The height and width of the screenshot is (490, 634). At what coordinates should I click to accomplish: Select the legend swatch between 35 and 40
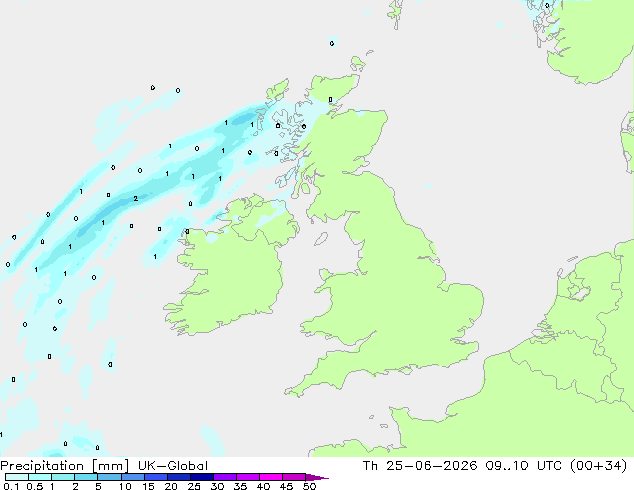click(247, 477)
